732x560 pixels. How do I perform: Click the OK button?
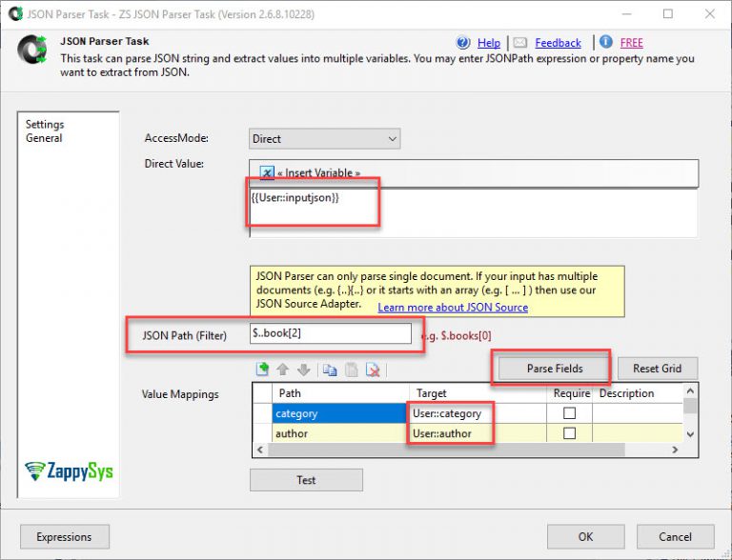point(586,537)
